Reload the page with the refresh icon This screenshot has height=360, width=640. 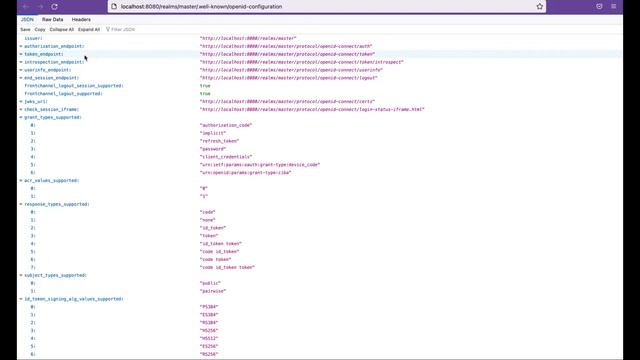54,7
